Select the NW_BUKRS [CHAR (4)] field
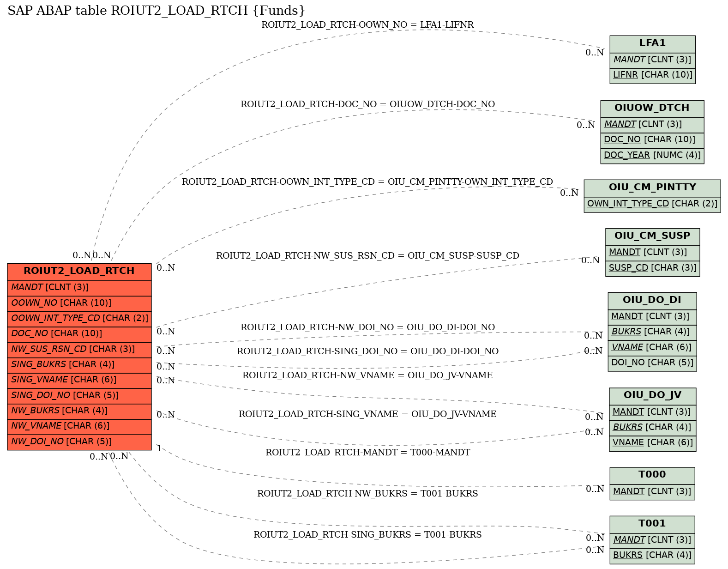The width and height of the screenshot is (728, 569). tap(79, 411)
